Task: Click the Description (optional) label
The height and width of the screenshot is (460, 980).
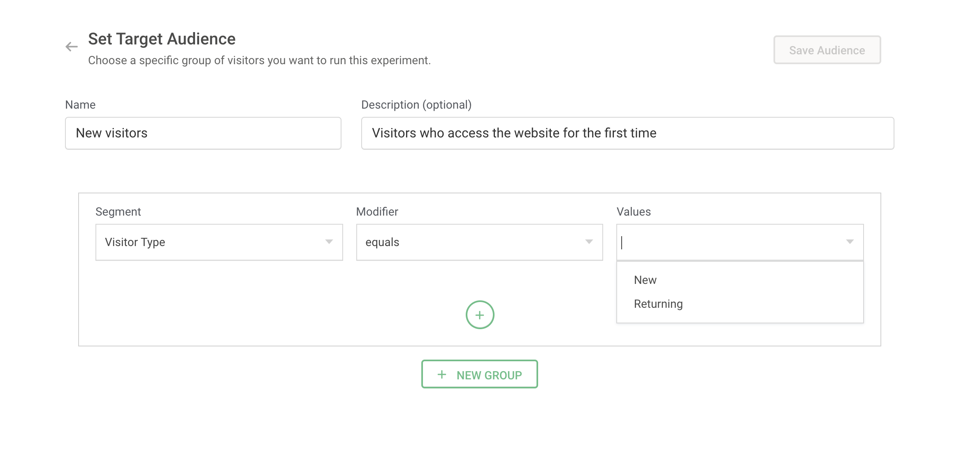Action: pyautogui.click(x=416, y=105)
